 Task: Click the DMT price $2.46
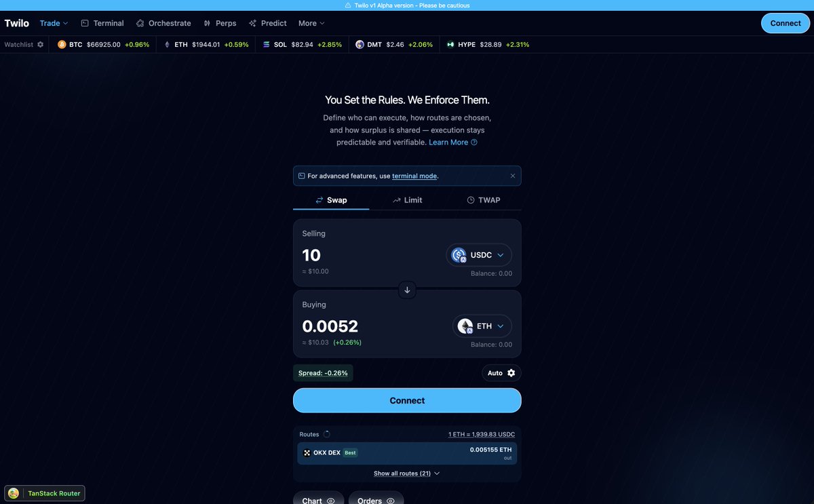click(x=395, y=44)
